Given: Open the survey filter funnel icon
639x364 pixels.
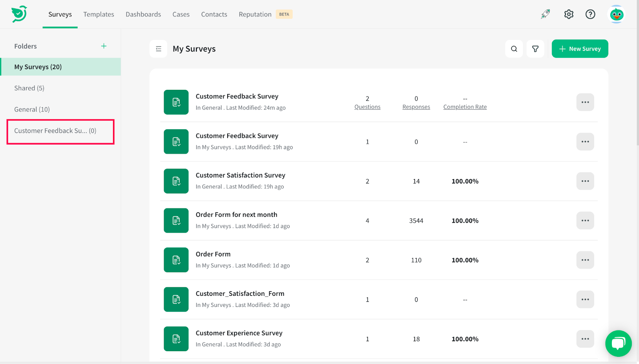Looking at the screenshot, I should click(x=535, y=49).
